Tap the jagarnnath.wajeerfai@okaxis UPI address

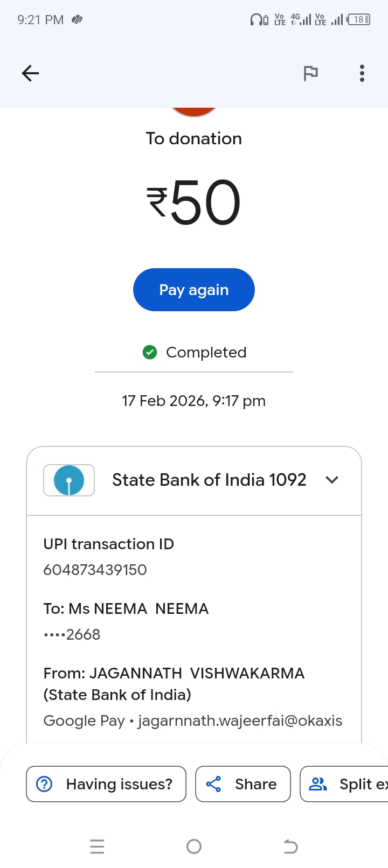click(x=240, y=720)
